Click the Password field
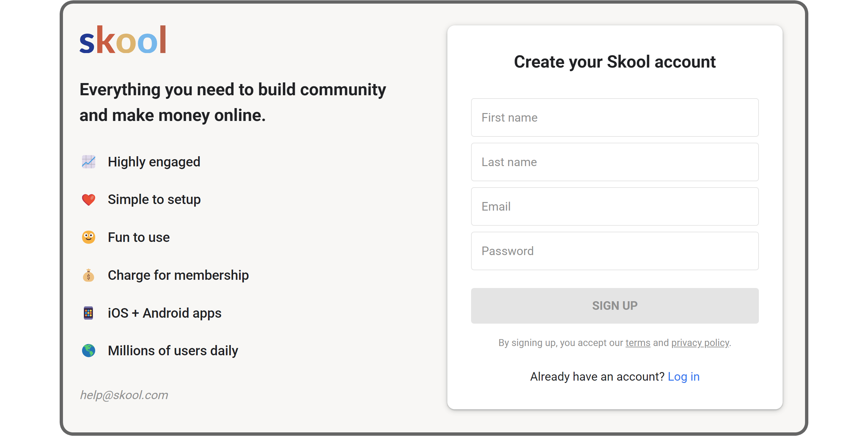This screenshot has width=868, height=436. coord(614,251)
